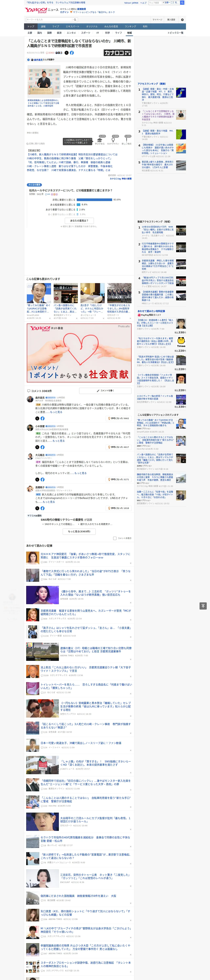Expand 大元隆志's comment with もっと見る

tap(80, 473)
